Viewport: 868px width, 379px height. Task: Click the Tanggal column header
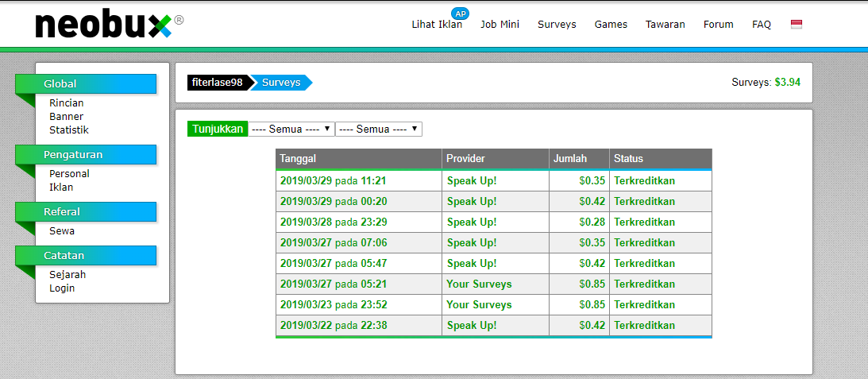359,158
